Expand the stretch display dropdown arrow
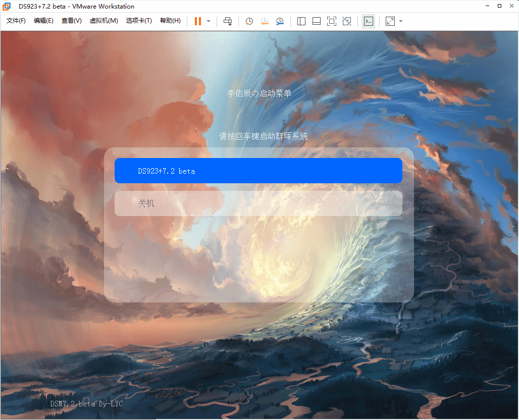 coord(401,21)
